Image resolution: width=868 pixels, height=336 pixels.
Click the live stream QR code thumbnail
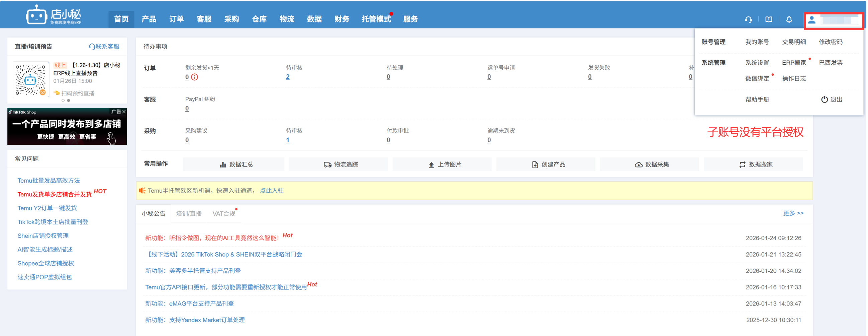click(31, 80)
